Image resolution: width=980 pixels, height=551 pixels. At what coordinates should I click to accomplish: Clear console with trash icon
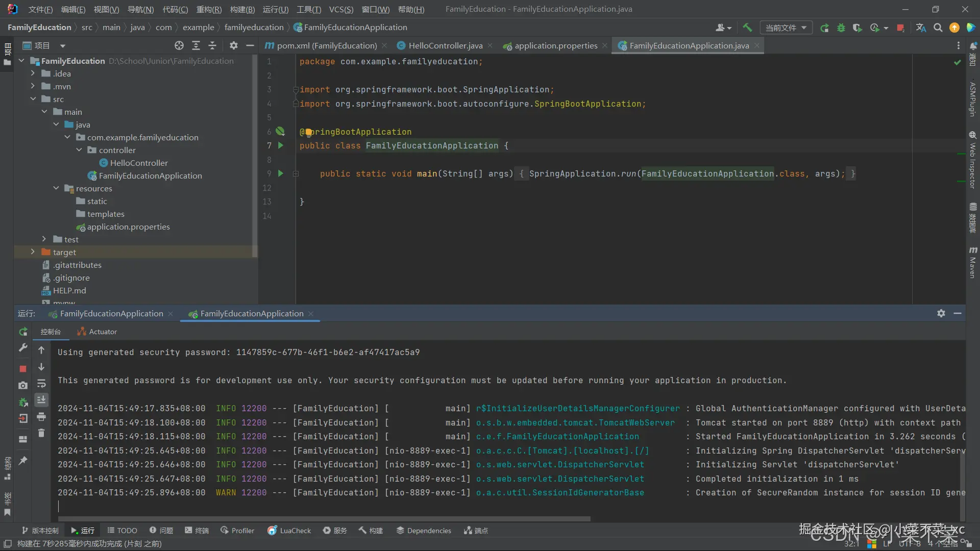point(41,433)
